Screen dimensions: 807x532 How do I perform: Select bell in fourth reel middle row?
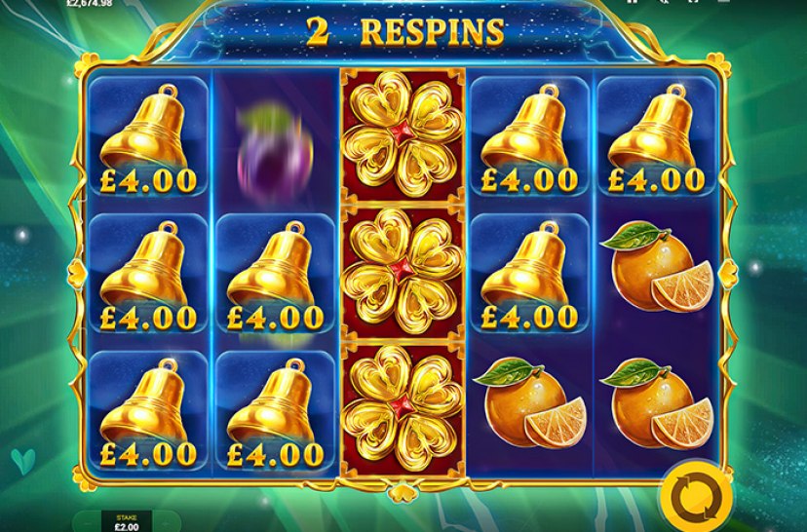point(529,273)
